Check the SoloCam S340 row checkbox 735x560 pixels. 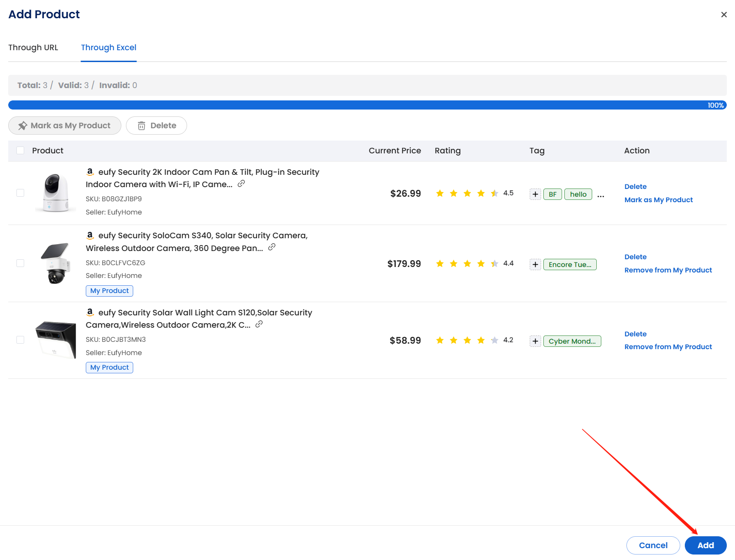(21, 263)
